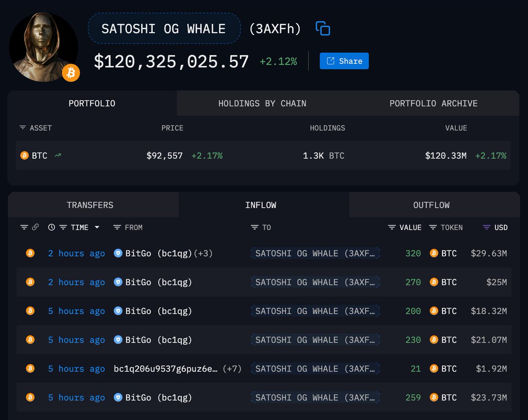
Task: Copy the 3AXFh wallet address
Action: coord(323,29)
